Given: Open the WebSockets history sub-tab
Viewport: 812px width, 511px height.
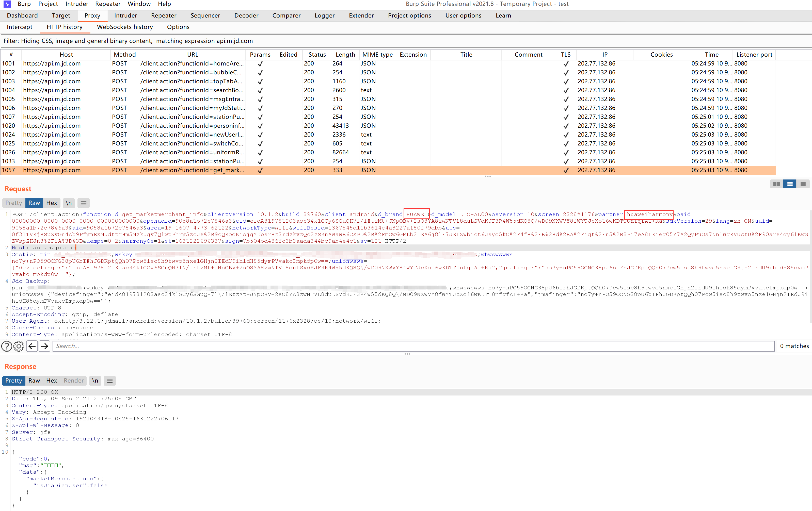Looking at the screenshot, I should (125, 27).
